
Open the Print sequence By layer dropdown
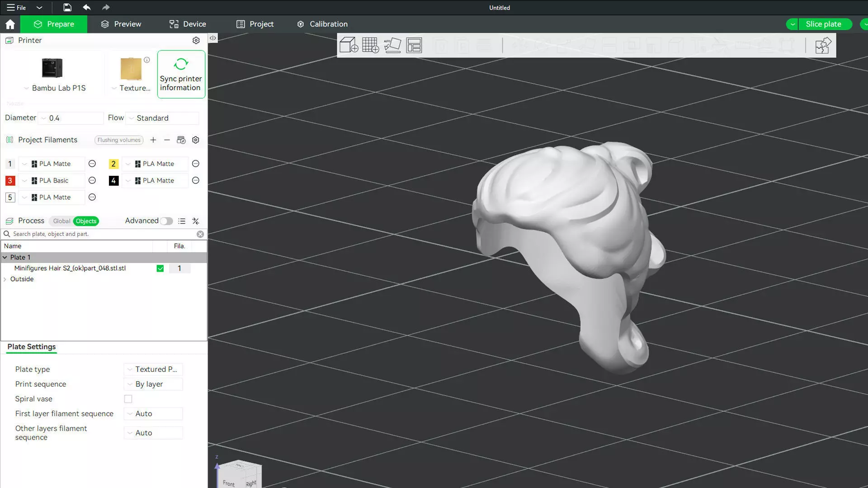click(153, 384)
